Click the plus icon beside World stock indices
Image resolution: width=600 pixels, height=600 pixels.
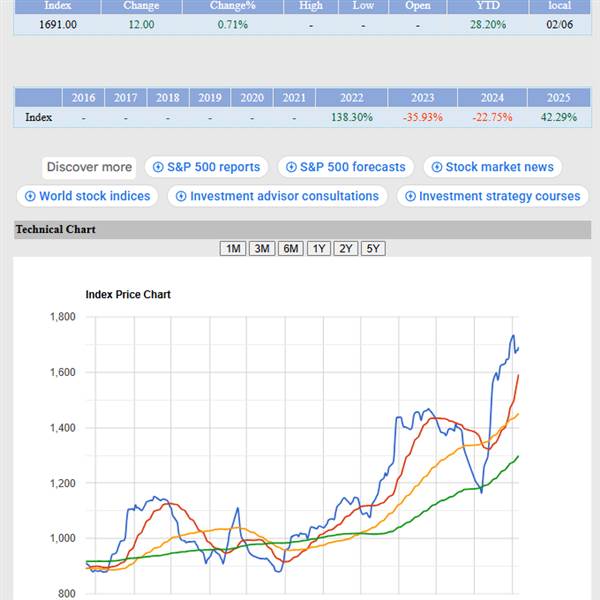[30, 196]
